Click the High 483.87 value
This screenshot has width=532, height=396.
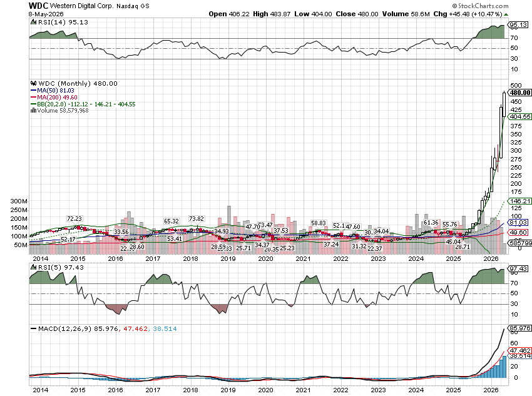pyautogui.click(x=272, y=14)
